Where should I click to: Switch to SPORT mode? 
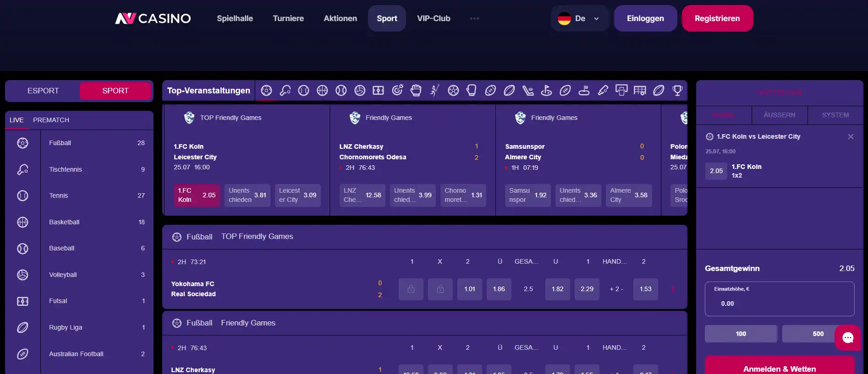click(115, 91)
